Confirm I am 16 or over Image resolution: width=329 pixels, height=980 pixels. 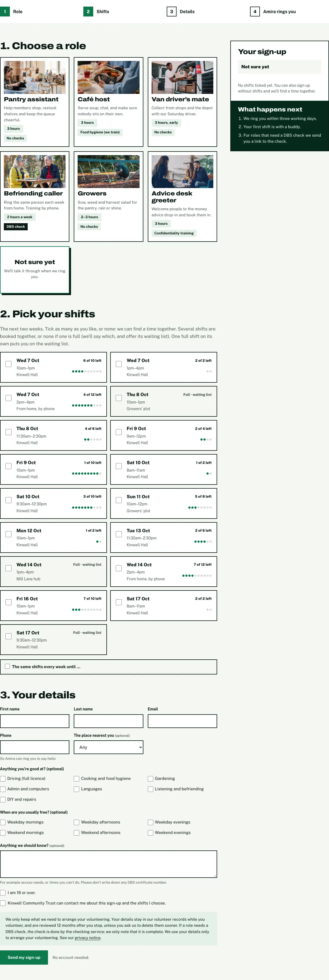[x=3, y=892]
